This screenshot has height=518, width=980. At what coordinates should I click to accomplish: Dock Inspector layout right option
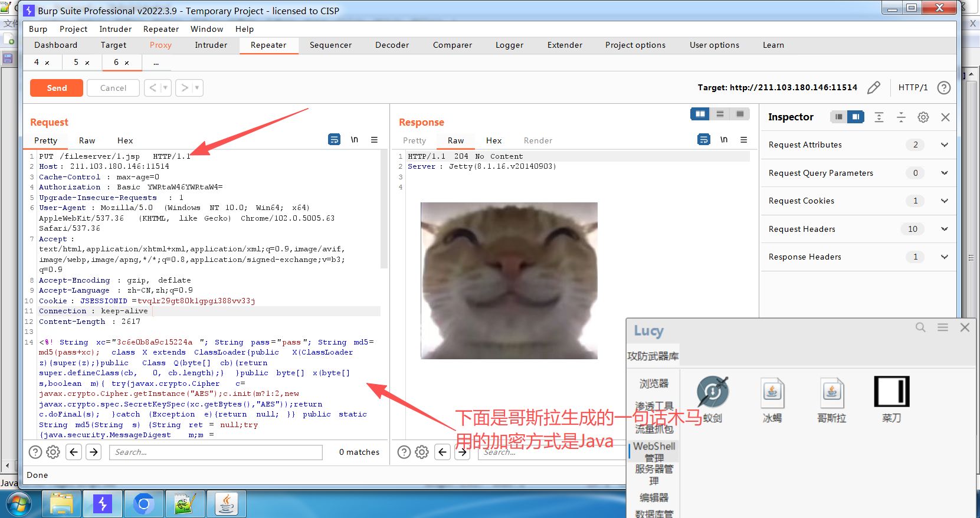[856, 117]
